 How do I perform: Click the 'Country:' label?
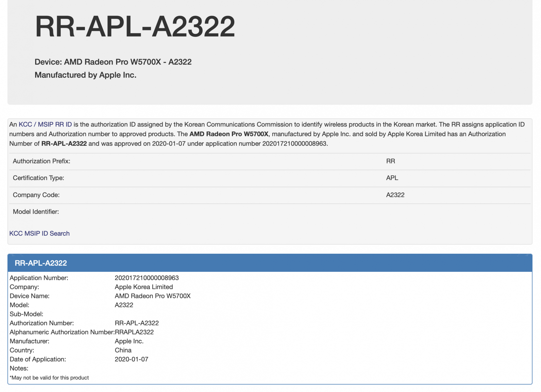pyautogui.click(x=22, y=350)
